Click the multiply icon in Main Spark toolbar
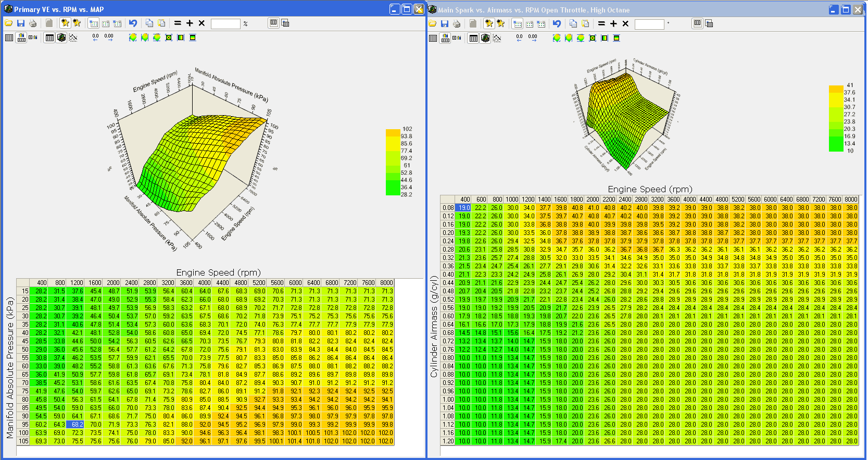This screenshot has height=460, width=868. [625, 23]
